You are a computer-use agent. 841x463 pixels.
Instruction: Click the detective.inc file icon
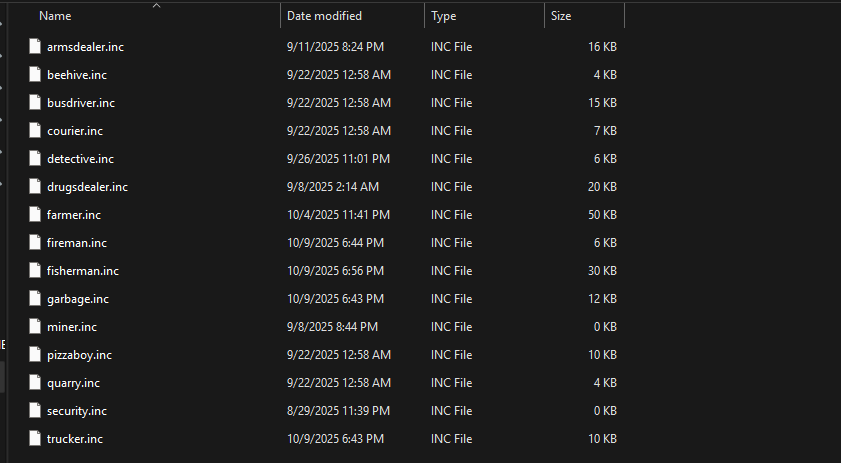click(35, 159)
